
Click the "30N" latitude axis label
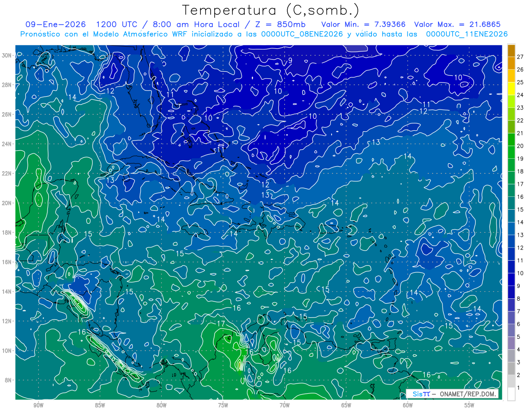6,55
